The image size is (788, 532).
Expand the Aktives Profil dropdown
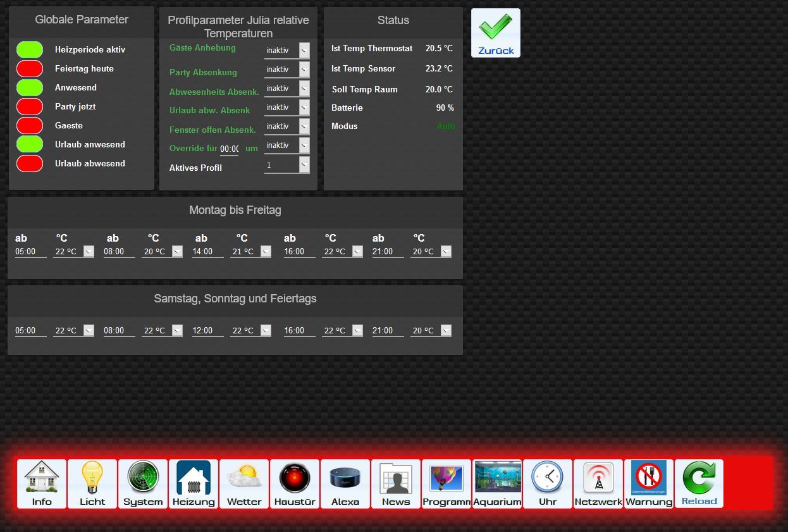coord(287,165)
